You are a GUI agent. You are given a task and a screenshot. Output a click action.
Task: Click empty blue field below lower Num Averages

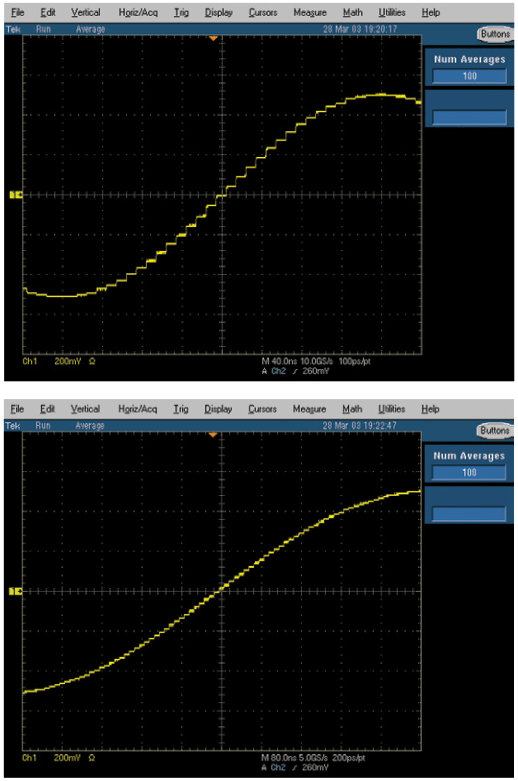coord(469,514)
